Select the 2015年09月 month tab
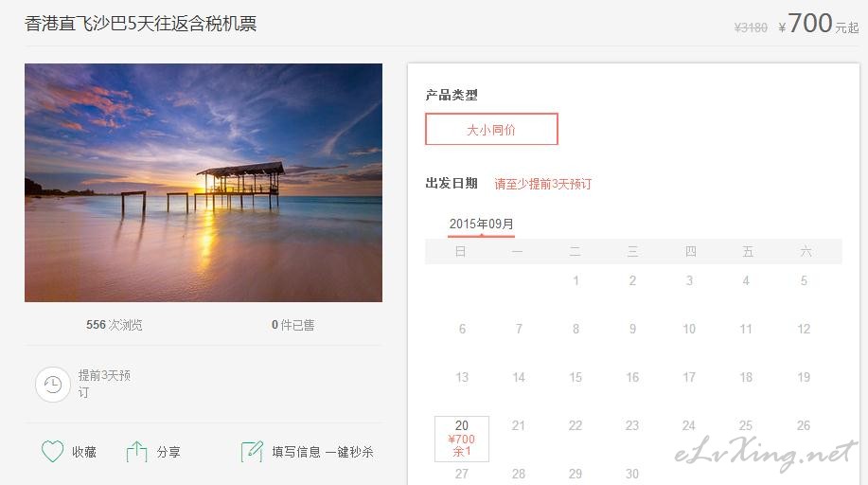The image size is (868, 485). tap(481, 224)
